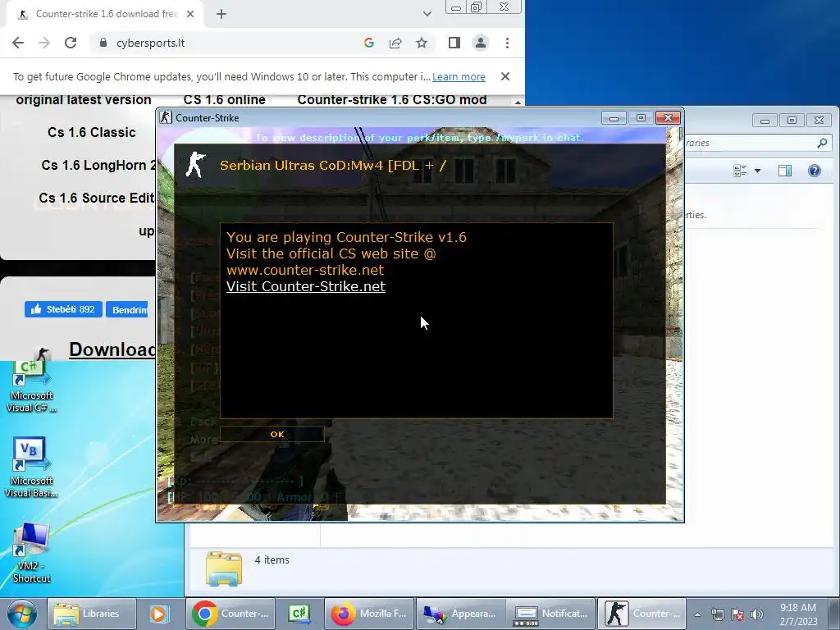This screenshot has height=630, width=840.
Task: Switch to Chrome Counter- taskbar button
Action: [231, 614]
